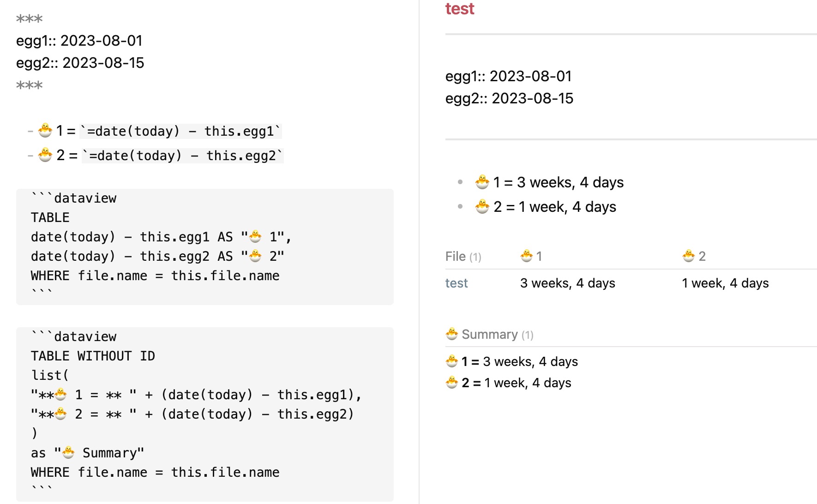Click the inline code '=date(today) - this.egg1'
This screenshot has height=504, width=817.
(x=180, y=132)
